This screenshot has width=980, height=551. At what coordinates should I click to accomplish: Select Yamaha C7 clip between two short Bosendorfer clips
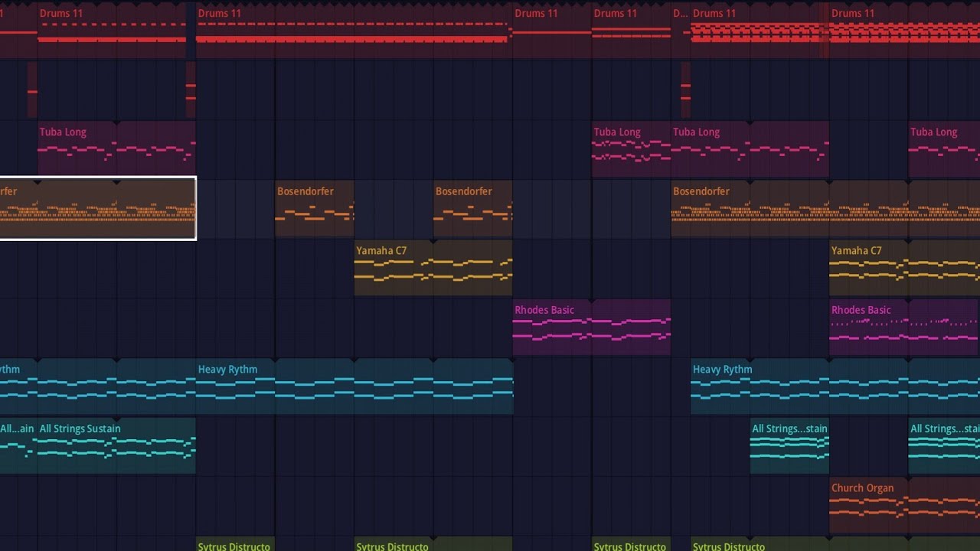(x=433, y=268)
